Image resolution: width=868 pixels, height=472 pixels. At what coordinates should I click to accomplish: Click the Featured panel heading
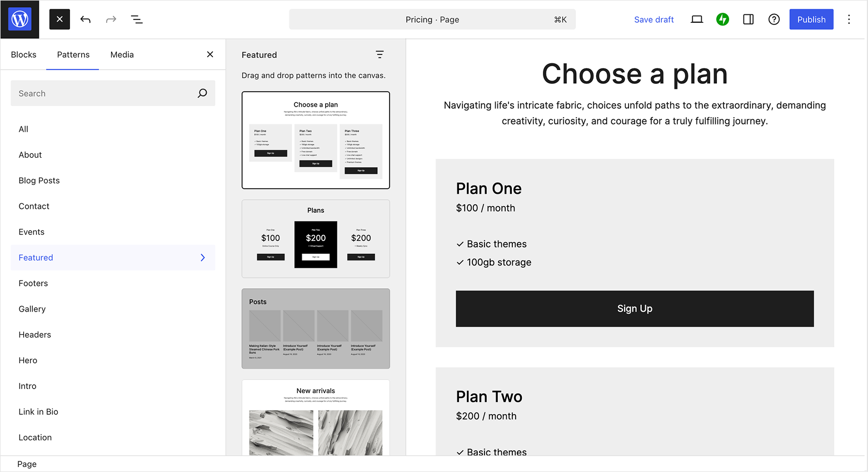click(259, 55)
